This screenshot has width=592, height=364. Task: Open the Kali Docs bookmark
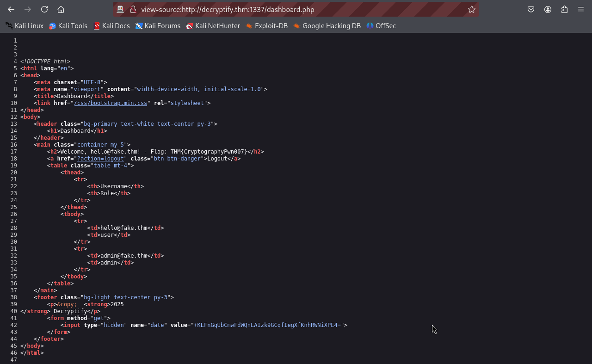coord(111,26)
